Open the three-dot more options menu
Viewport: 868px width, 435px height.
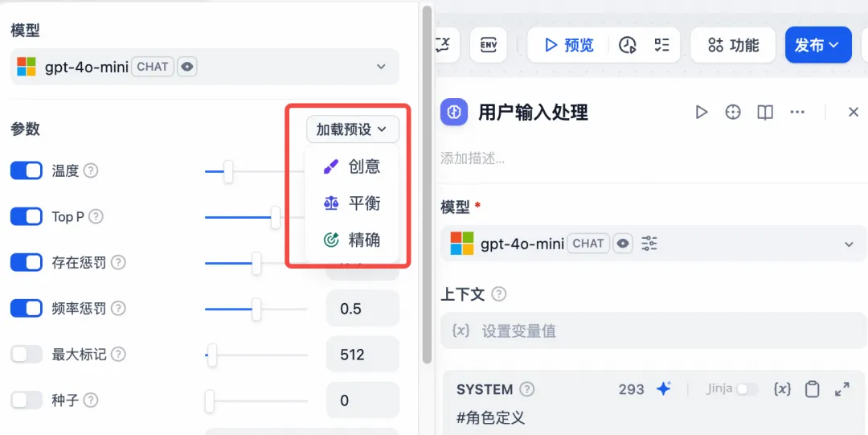click(x=797, y=113)
